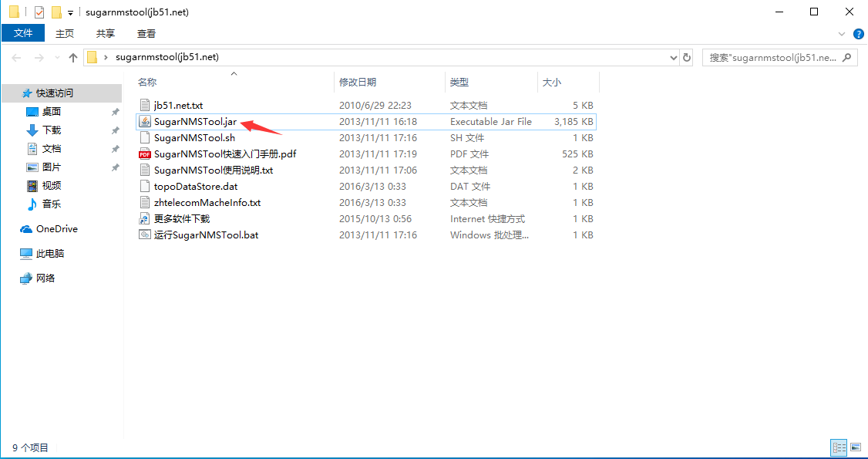Click the zhtelecomMacheInfo.txt file icon
The image size is (868, 459).
(144, 203)
